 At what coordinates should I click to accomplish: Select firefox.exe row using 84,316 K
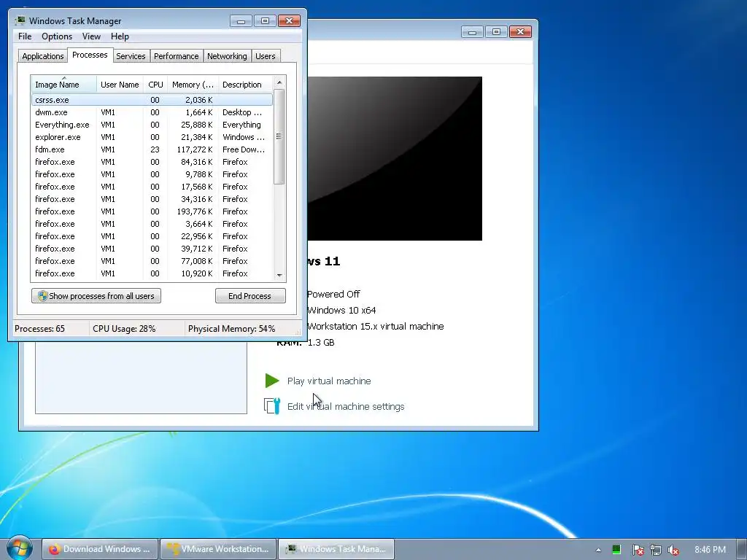152,162
